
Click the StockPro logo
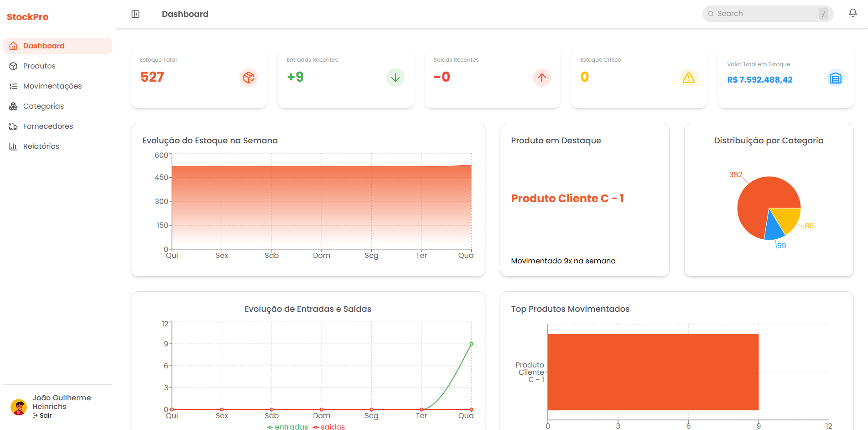[27, 17]
